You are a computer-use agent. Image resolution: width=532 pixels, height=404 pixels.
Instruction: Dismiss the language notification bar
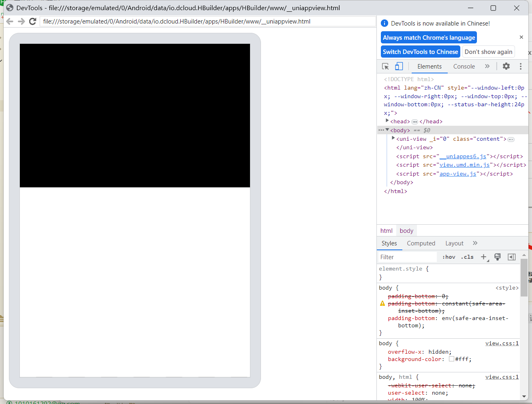521,37
